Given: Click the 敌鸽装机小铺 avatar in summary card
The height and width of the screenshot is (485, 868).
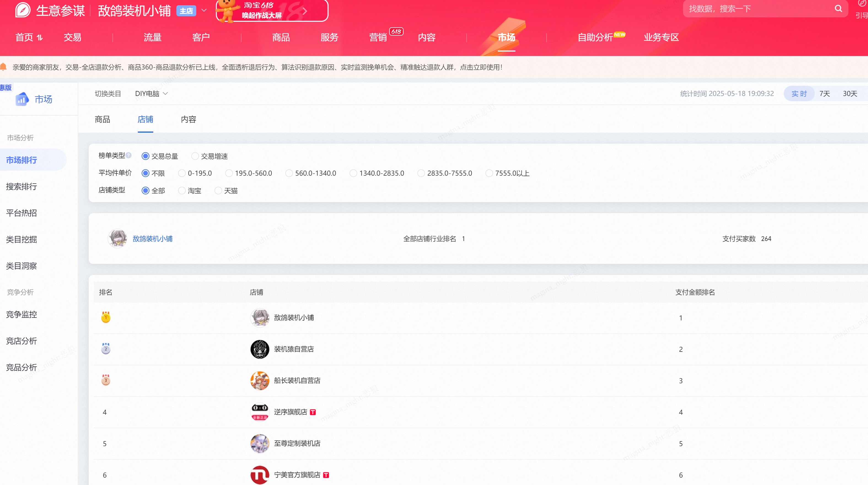Looking at the screenshot, I should [x=117, y=239].
